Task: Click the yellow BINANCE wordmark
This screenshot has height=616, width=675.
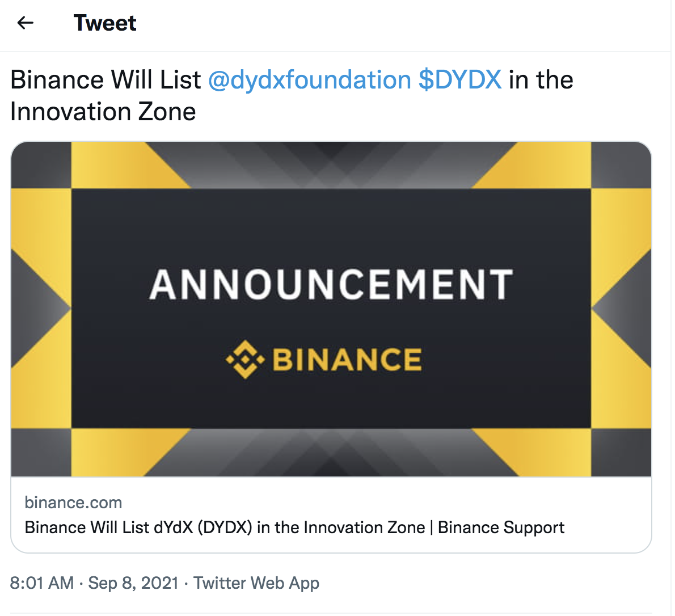Action: point(347,360)
